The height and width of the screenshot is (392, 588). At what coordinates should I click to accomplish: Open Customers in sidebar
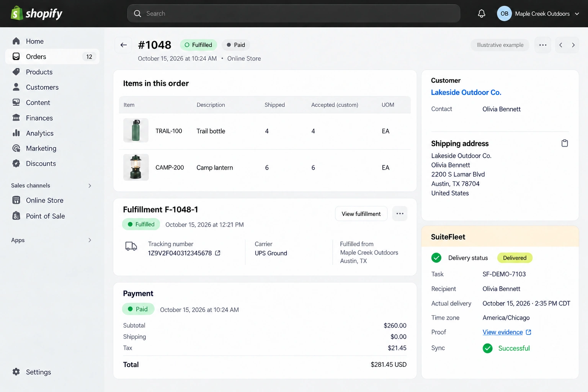point(52,87)
